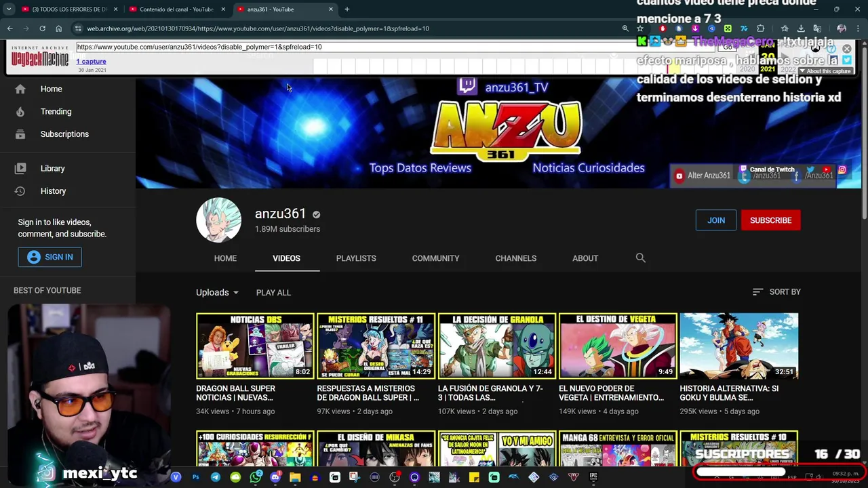The width and height of the screenshot is (868, 488).
Task: Open '+100 CURIOSIDADES RESURRECCIÓN F' thumbnail
Action: click(255, 449)
